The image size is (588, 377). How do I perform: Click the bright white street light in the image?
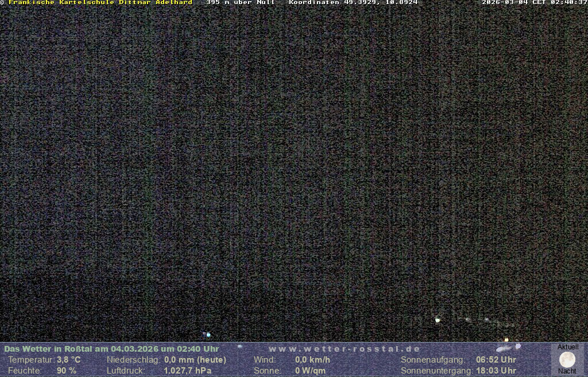pos(438,320)
